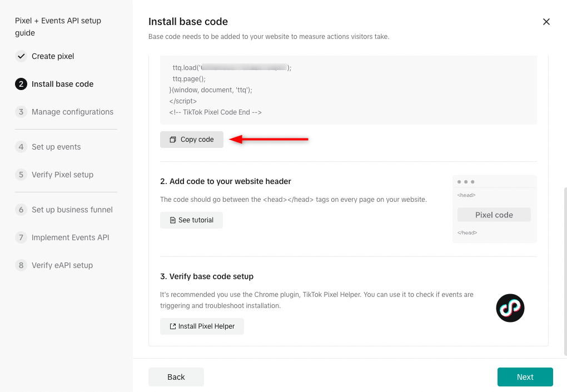The image size is (567, 392).
Task: Click the step 2 number badge
Action: coord(21,84)
